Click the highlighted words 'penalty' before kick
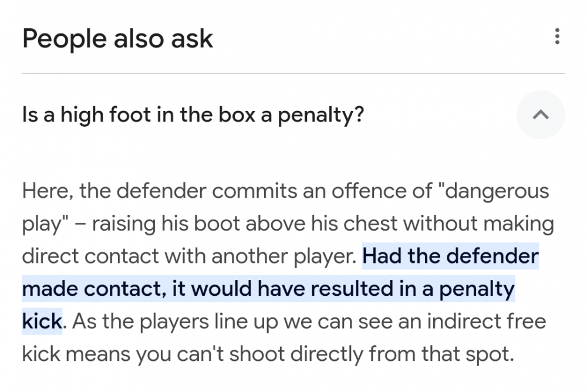 click(477, 289)
